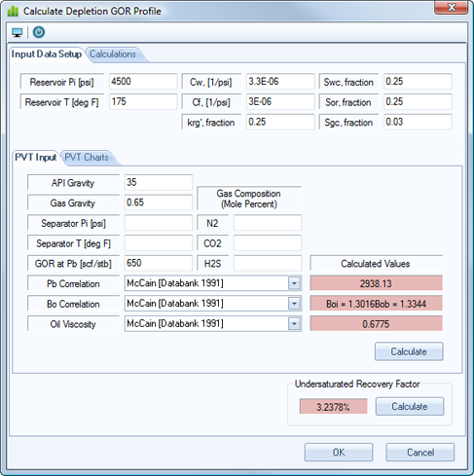Cancel the dialog
The width and height of the screenshot is (474, 476).
click(x=420, y=453)
